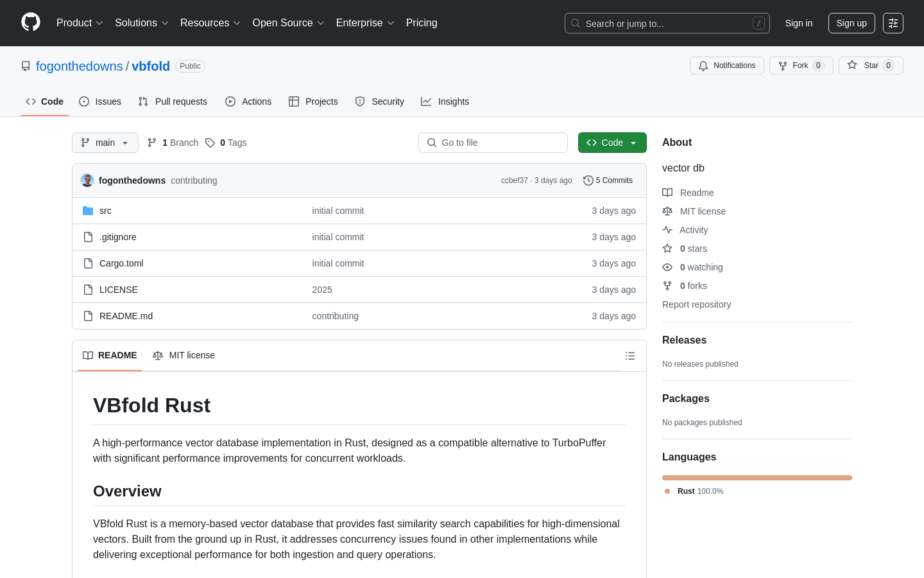Open the fogonthedowns owner profile link
The width and height of the screenshot is (924, 578).
80,66
